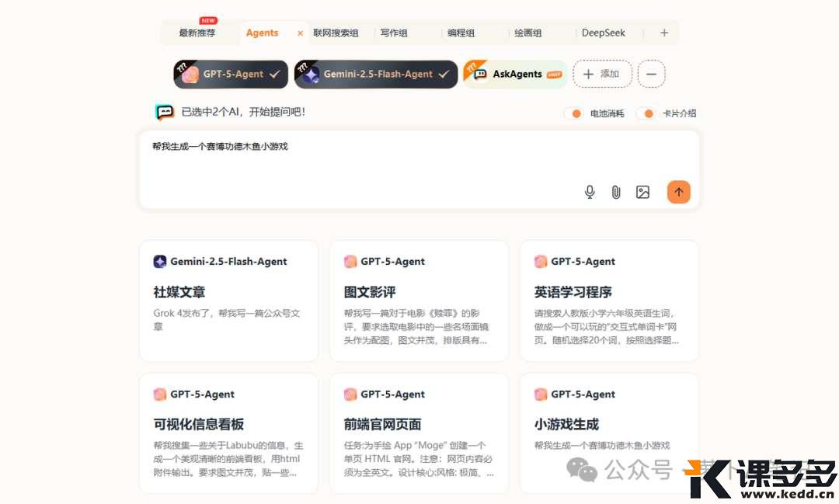Click the GPT-5 icon on 可视化信息看板 card
This screenshot has width=839, height=504.
pos(160,395)
